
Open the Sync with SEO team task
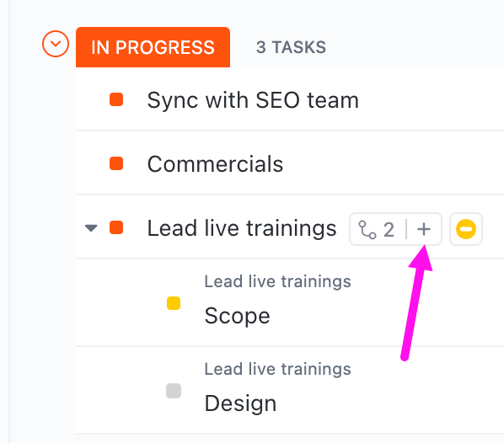point(253,100)
